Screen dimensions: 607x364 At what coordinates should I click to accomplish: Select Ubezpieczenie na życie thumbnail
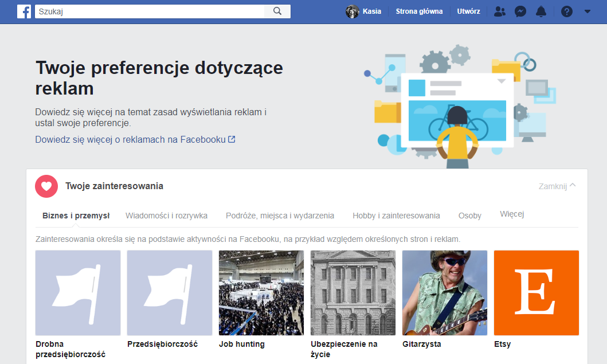353,293
